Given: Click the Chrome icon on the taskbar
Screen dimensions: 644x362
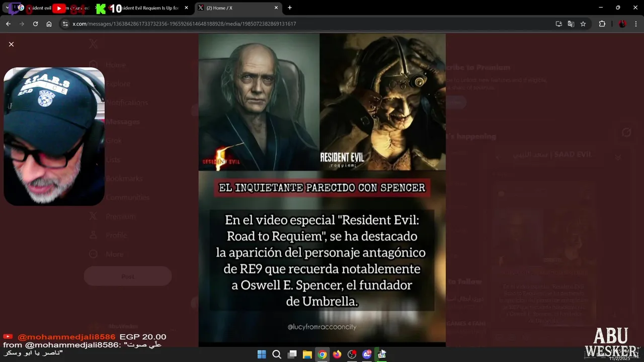Looking at the screenshot, I should click(x=322, y=354).
